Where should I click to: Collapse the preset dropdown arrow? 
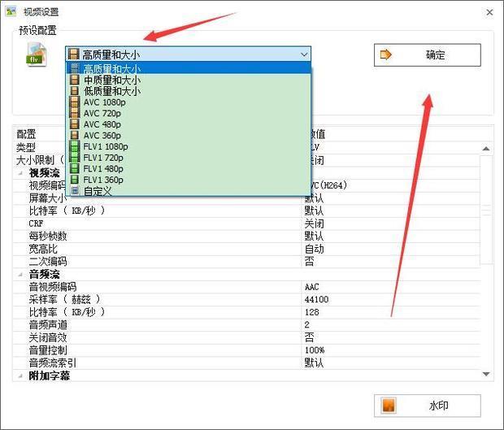(304, 54)
